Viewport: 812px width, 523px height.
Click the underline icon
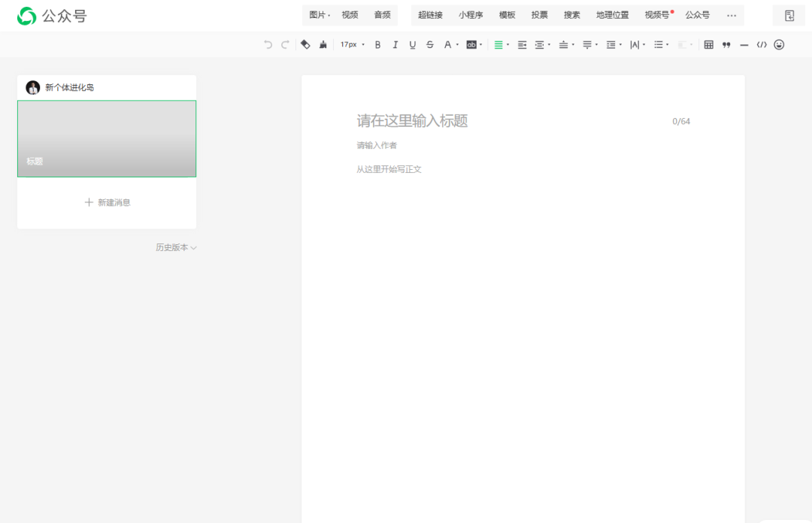(x=412, y=45)
